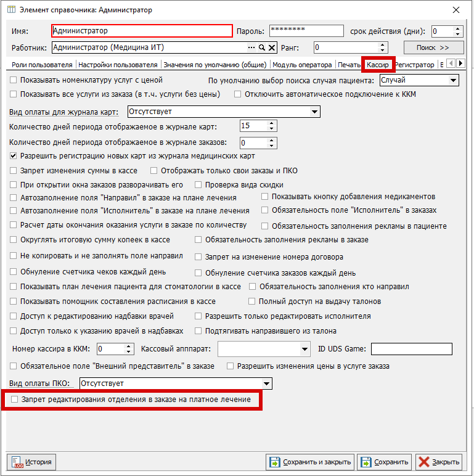Image resolution: width=474 pixels, height=476 pixels.
Task: Open История log
Action: pyautogui.click(x=31, y=462)
